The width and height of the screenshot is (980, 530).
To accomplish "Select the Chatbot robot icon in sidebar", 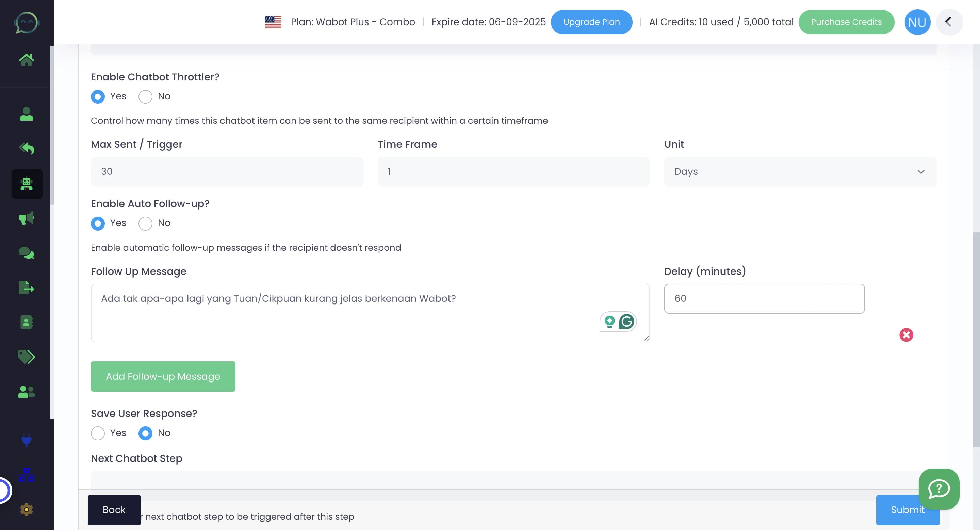I will (x=27, y=184).
